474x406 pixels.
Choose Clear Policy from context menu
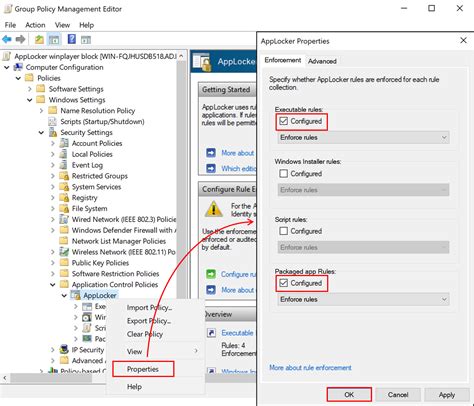(145, 334)
